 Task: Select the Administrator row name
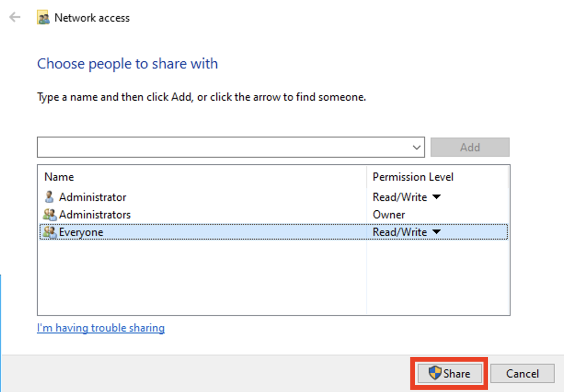[92, 197]
